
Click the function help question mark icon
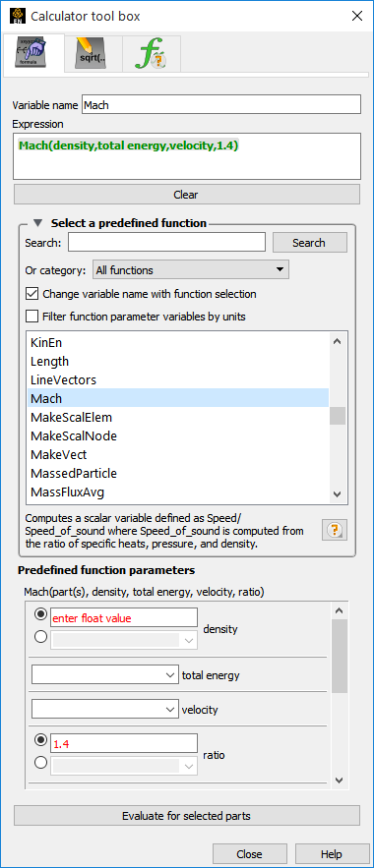tap(333, 530)
